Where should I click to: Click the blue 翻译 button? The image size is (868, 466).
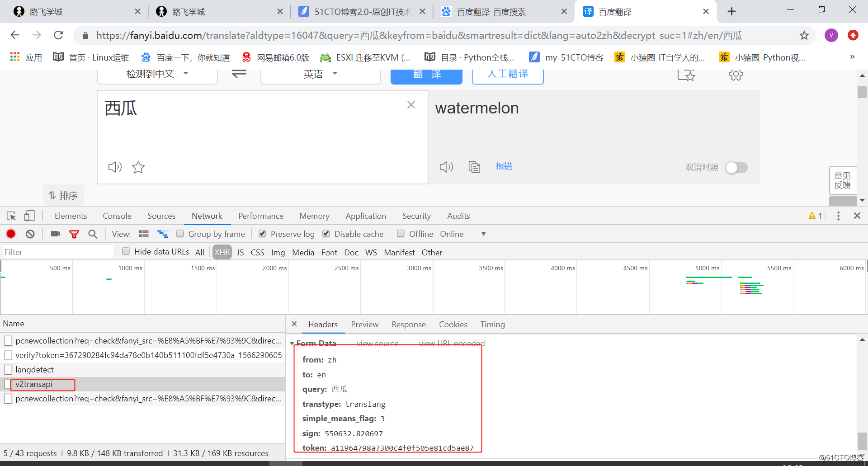pyautogui.click(x=426, y=76)
